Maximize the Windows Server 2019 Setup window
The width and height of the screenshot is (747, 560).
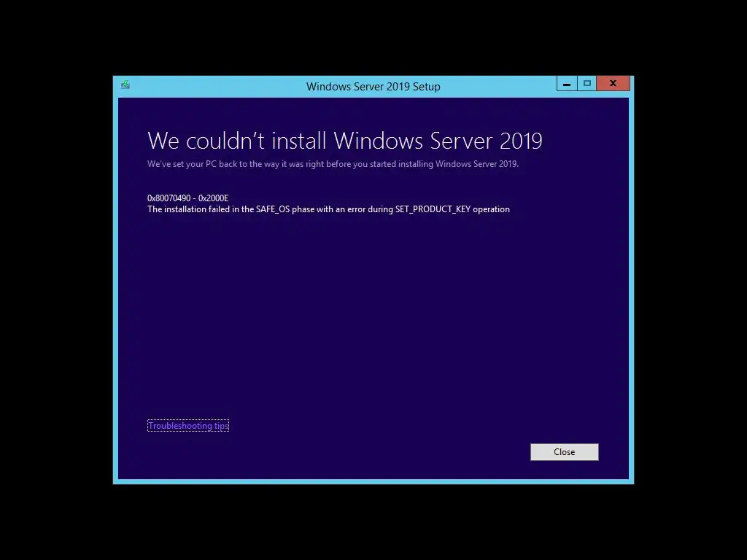(587, 84)
